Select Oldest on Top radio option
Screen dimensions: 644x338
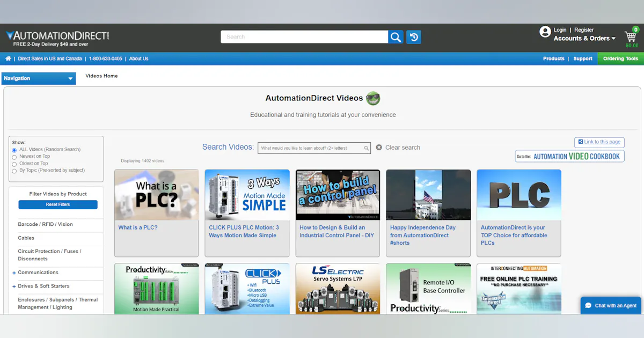click(x=14, y=164)
